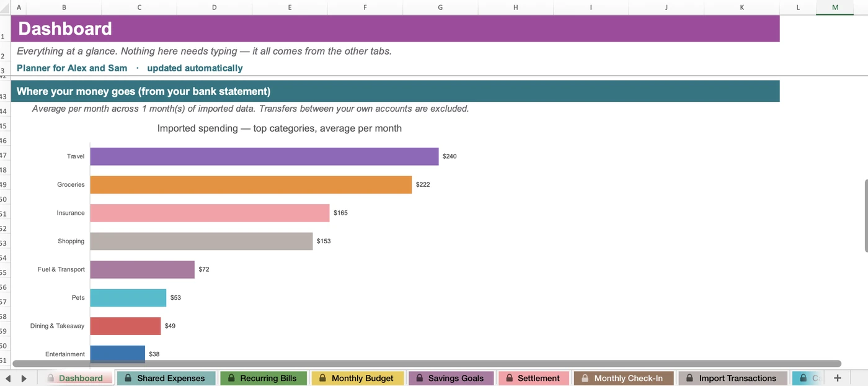Select the $49 data label
Image resolution: width=868 pixels, height=386 pixels.
pos(170,326)
